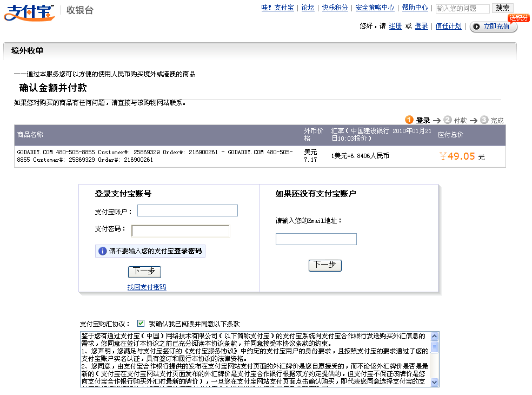Click the 应付总价 column header
Screen dimensions: 532x395
pos(450,135)
